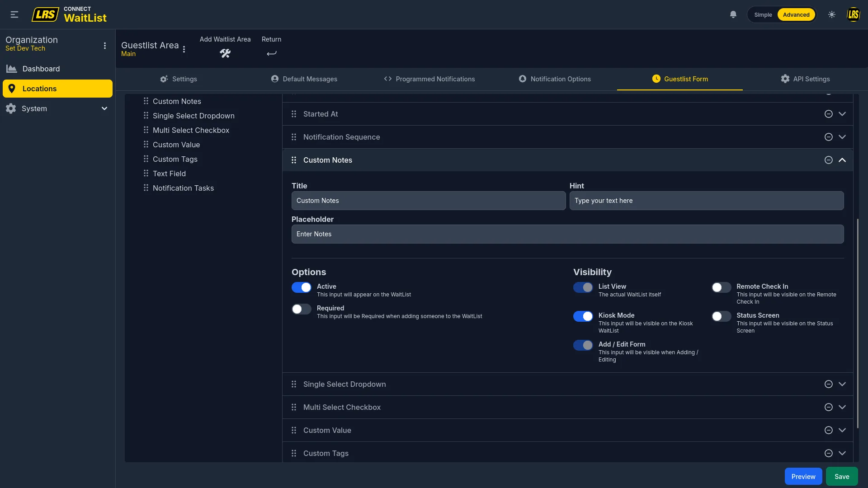Click the Title input field
This screenshot has height=488, width=868.
429,201
